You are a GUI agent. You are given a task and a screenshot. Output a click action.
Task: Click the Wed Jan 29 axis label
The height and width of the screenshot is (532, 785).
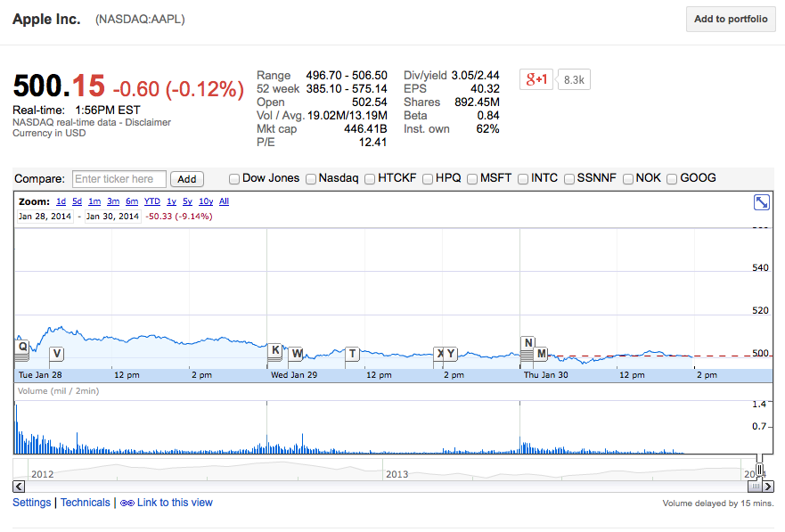point(294,375)
